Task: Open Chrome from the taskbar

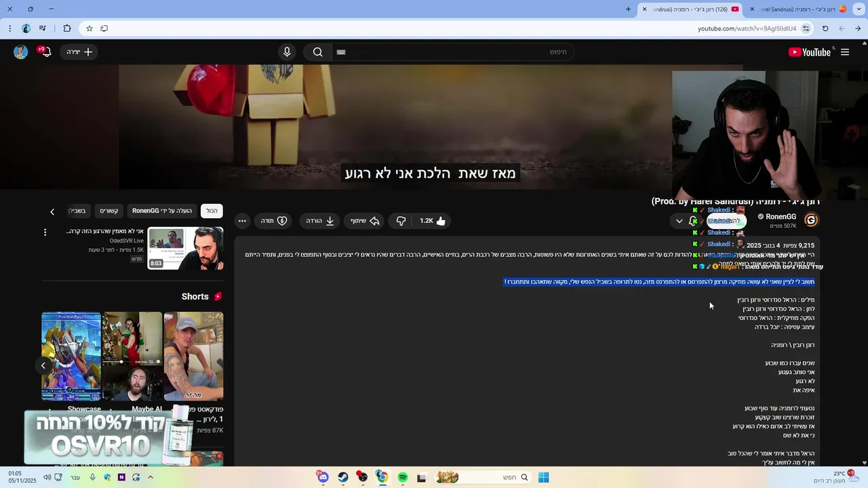Action: (382, 477)
